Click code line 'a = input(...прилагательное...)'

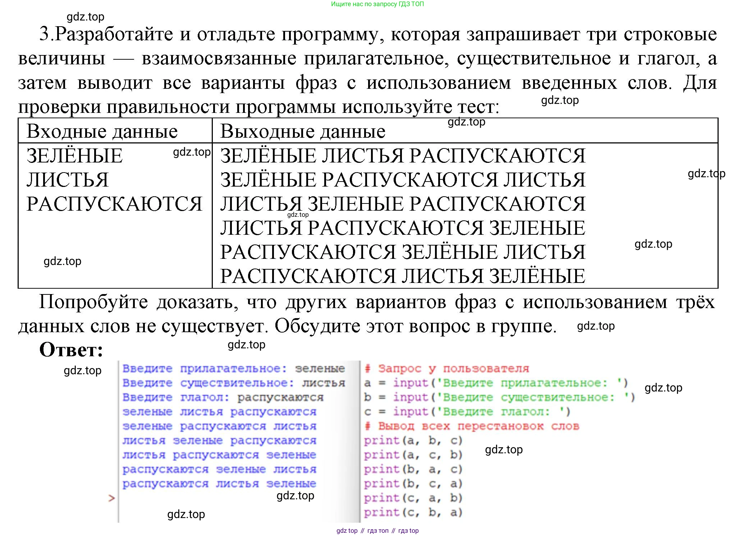tap(496, 383)
